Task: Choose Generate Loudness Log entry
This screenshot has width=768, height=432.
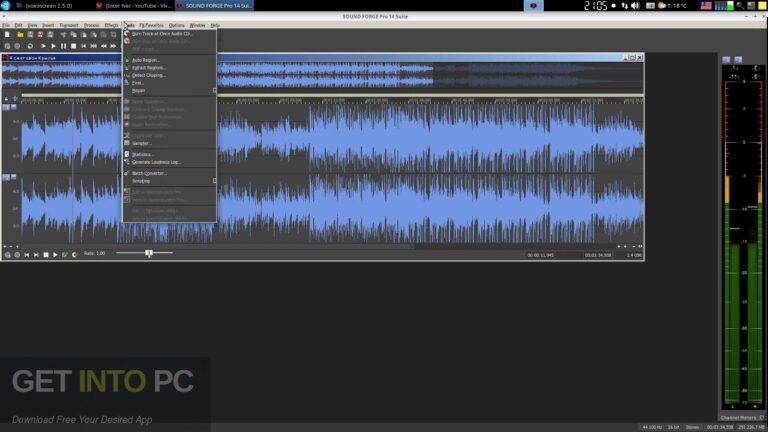Action: coord(169,162)
